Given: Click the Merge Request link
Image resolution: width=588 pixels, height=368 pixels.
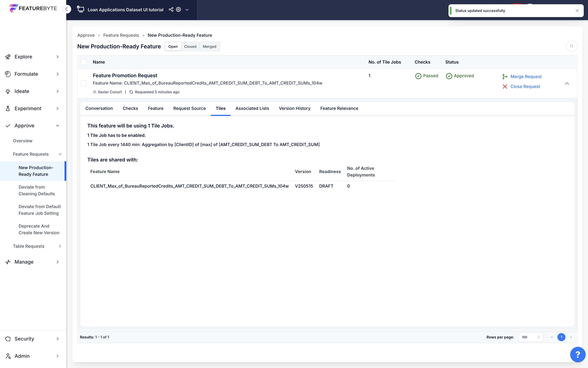Looking at the screenshot, I should (526, 77).
